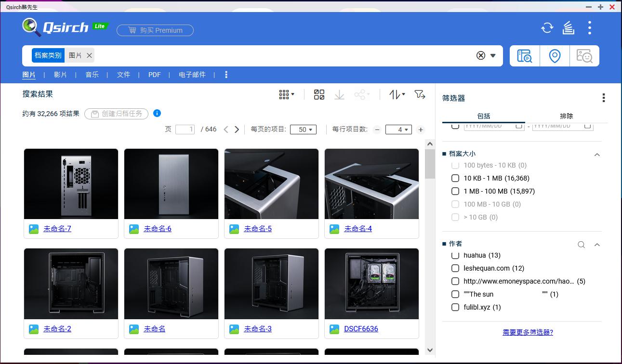Switch to the 排除 filter tab
Viewport: 622px width, 364px height.
(567, 116)
